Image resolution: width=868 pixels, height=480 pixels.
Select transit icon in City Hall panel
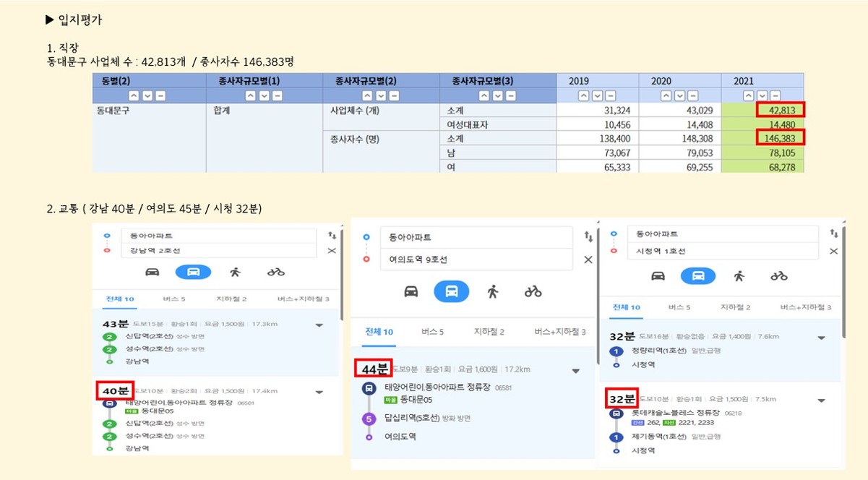(x=697, y=275)
